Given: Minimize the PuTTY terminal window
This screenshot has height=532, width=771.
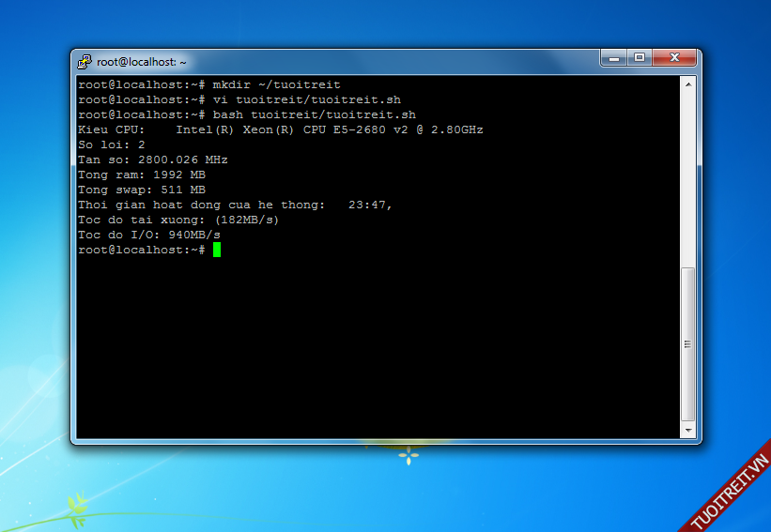Looking at the screenshot, I should (x=614, y=58).
